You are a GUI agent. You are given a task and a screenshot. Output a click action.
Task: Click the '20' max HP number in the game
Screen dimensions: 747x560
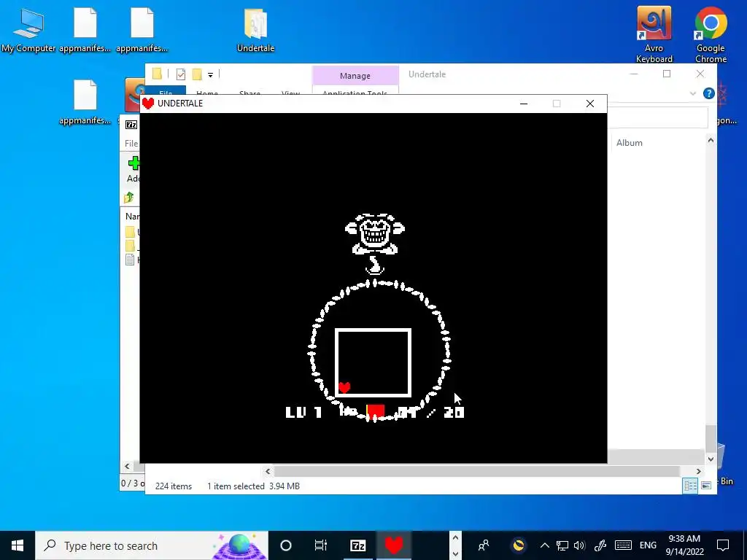(x=454, y=412)
